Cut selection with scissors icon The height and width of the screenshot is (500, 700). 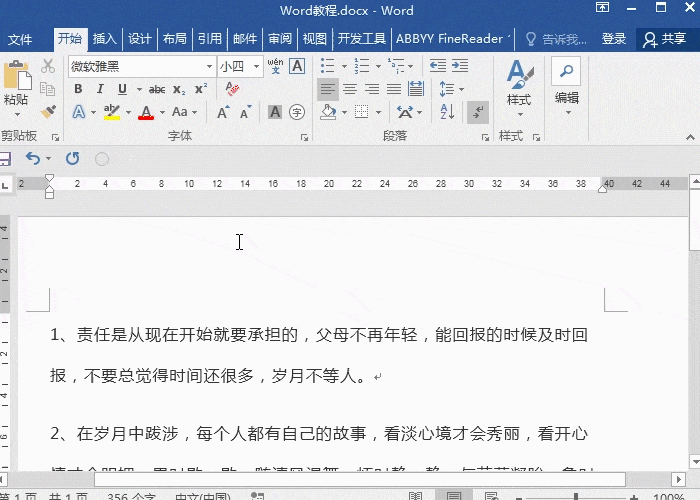click(48, 66)
